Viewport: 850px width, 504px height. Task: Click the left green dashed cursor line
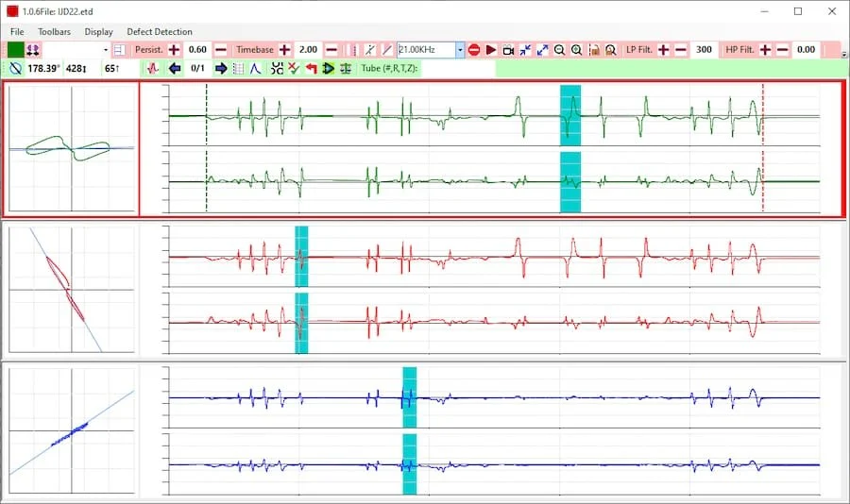207,147
